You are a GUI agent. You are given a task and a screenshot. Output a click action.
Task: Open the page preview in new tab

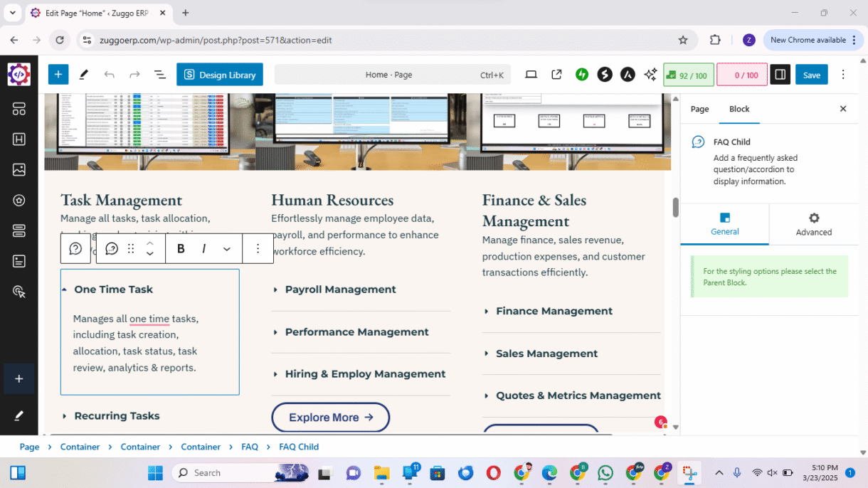pyautogui.click(x=556, y=75)
